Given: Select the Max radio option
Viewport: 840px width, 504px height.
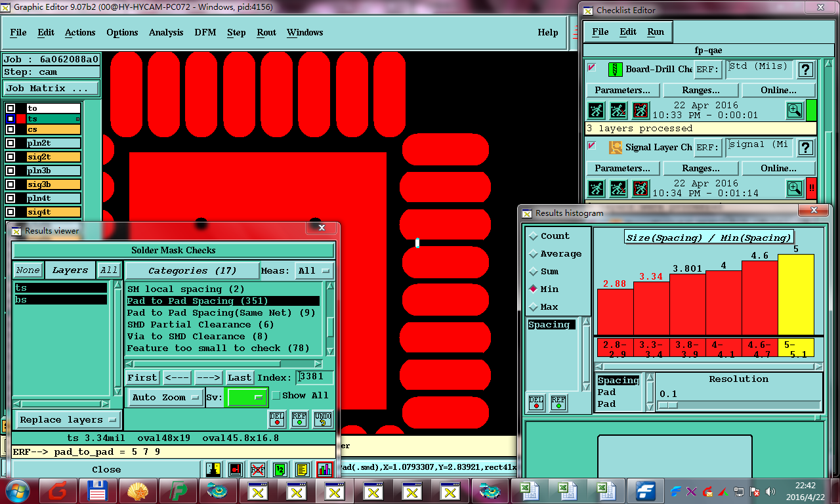Looking at the screenshot, I should 534,307.
